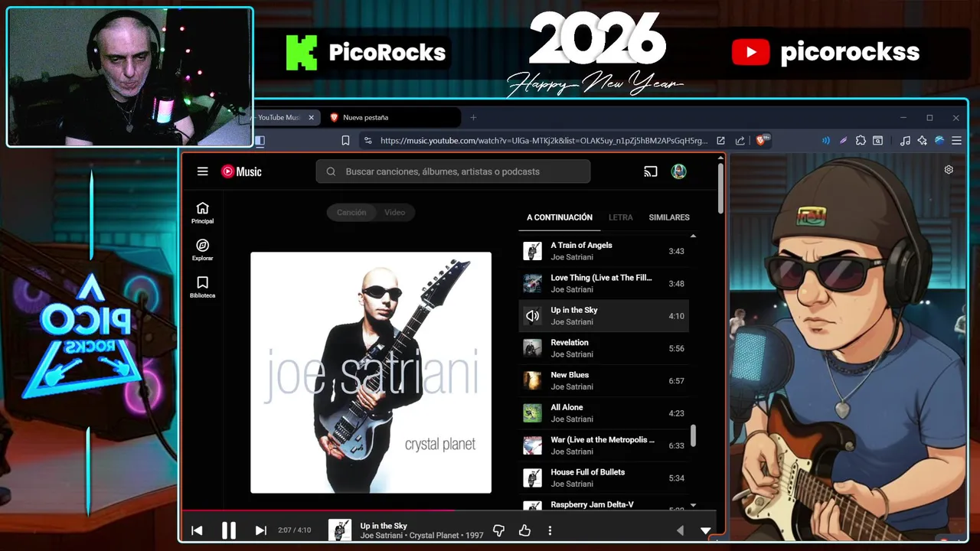
Task: Open more actions three-dot menu in player bar
Action: [550, 530]
